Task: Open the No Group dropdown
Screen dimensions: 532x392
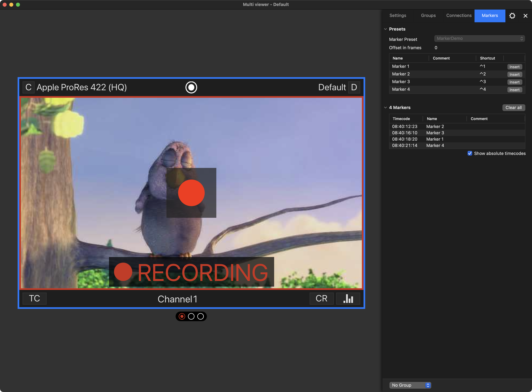Action: (410, 385)
